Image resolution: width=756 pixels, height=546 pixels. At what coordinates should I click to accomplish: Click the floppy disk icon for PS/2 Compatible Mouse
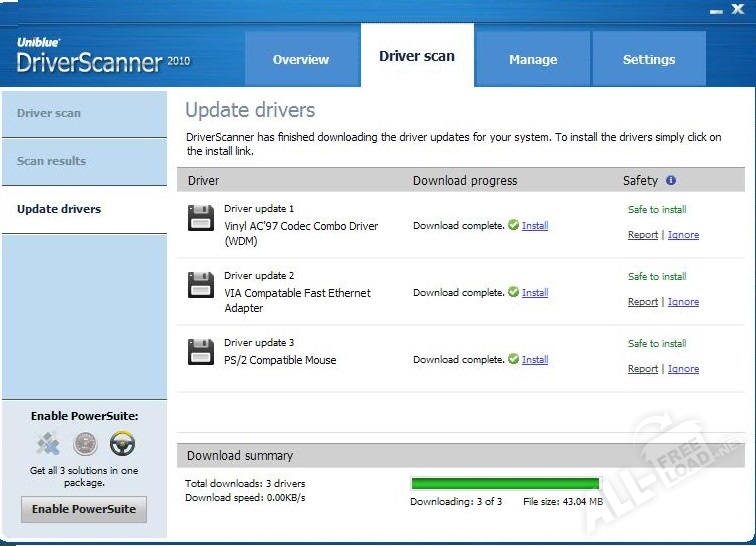pos(201,352)
